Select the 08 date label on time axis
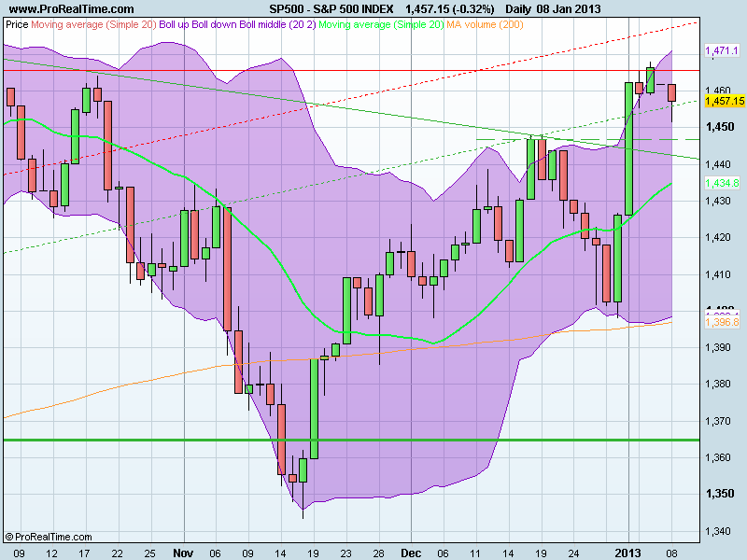Viewport: 747px width, 560px height. tap(671, 553)
